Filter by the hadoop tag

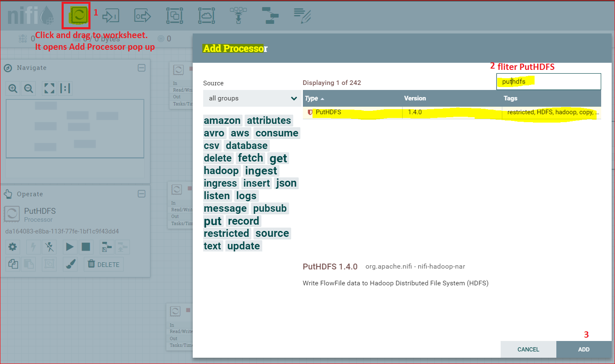(x=221, y=171)
